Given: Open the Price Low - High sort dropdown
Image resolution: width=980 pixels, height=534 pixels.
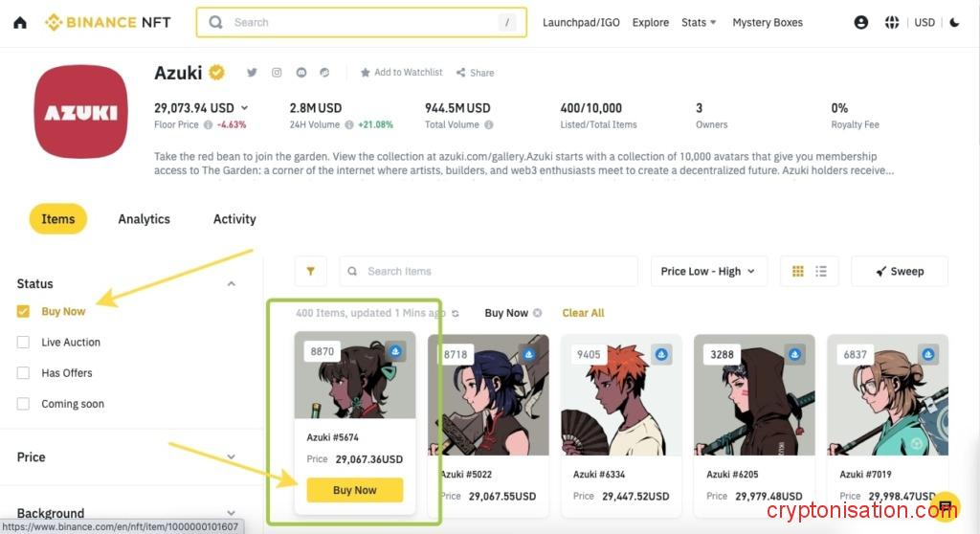Looking at the screenshot, I should tap(707, 272).
